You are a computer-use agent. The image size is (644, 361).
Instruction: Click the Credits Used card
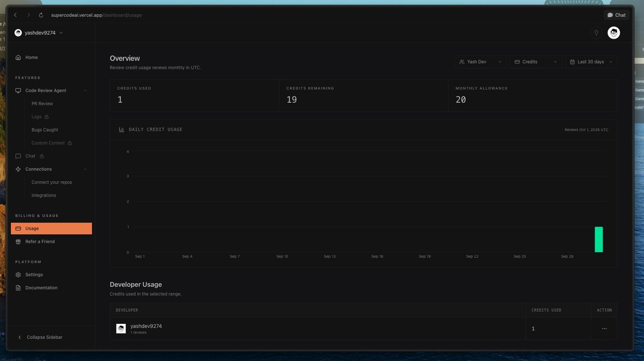coord(194,96)
